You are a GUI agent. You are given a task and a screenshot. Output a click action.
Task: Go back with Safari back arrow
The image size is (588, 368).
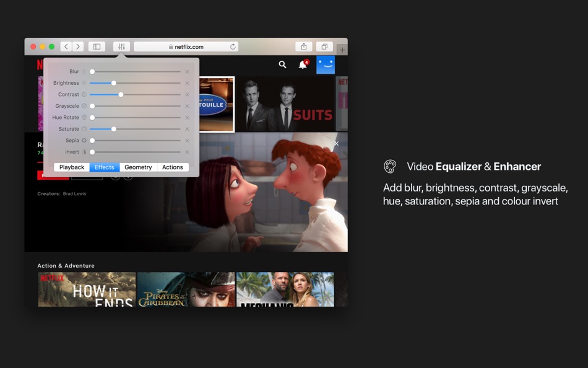tap(66, 46)
